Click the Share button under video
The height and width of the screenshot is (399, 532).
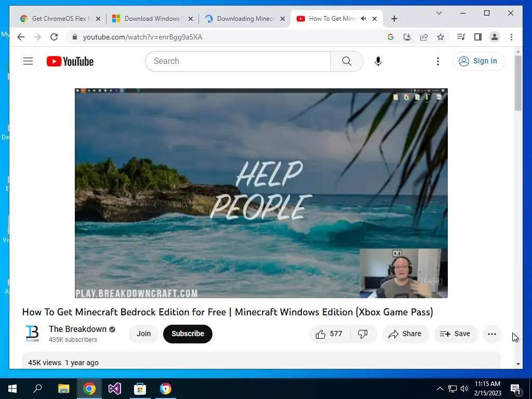(405, 334)
